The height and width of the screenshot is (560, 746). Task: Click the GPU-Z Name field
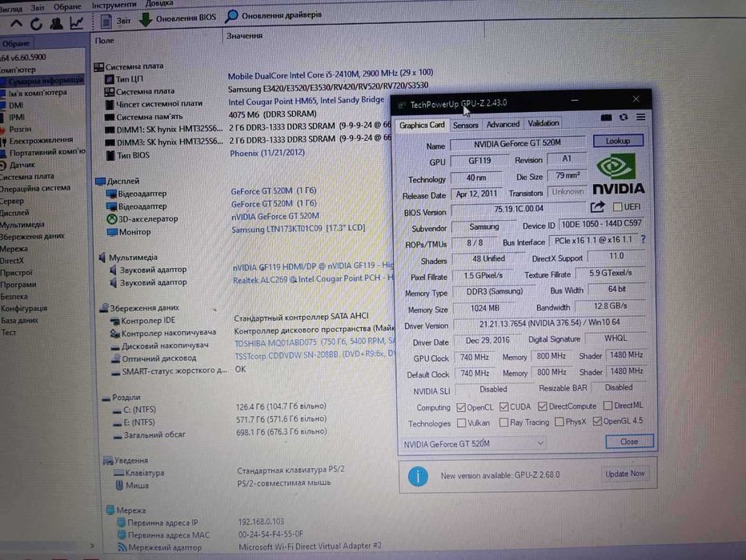point(517,142)
